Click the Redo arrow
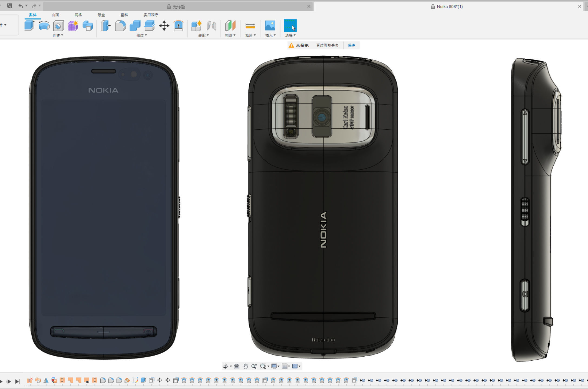The image size is (588, 389). click(x=34, y=6)
